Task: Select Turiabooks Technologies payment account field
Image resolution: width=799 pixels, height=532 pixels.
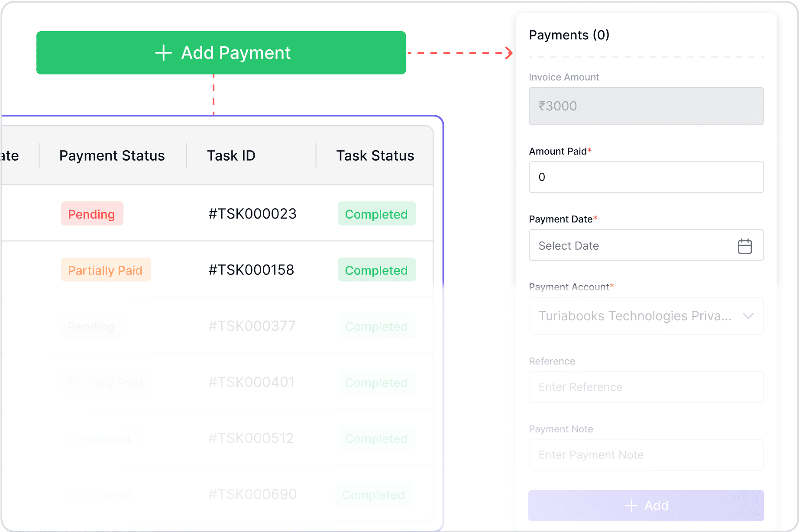Action: (646, 316)
